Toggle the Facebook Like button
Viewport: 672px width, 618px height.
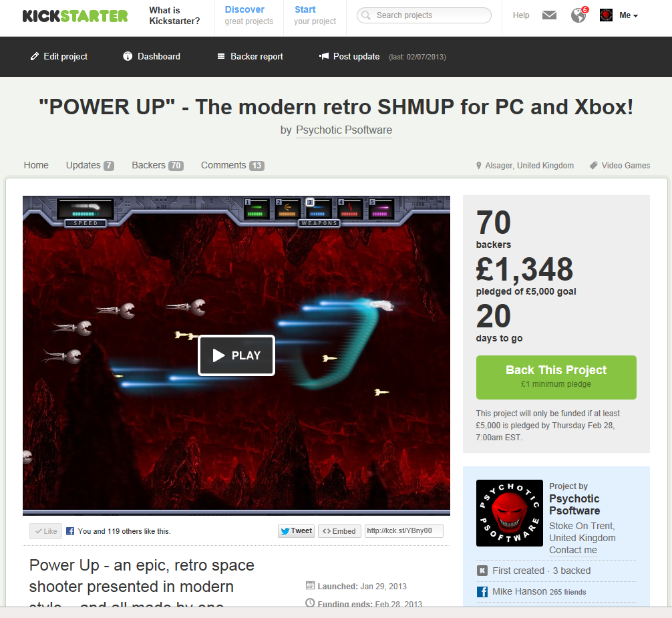tap(46, 531)
